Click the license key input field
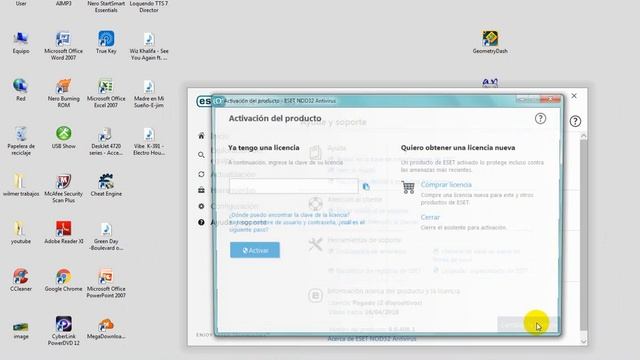This screenshot has width=640, height=360. [x=294, y=186]
